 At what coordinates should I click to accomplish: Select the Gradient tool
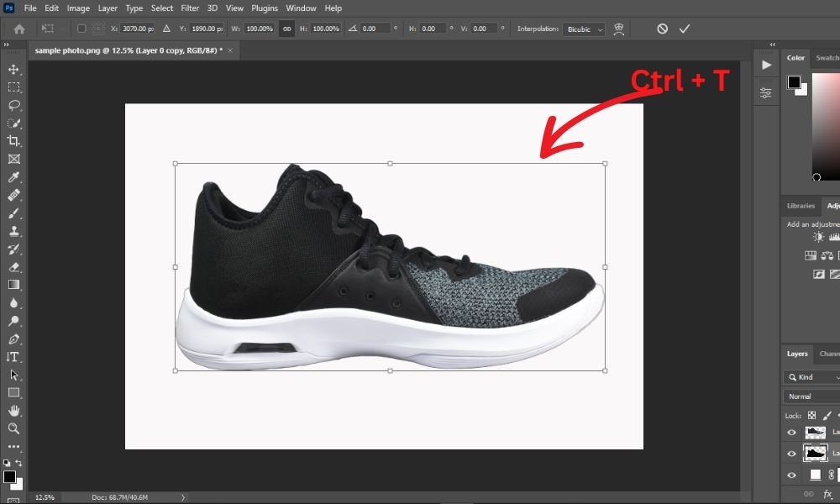[x=13, y=285]
